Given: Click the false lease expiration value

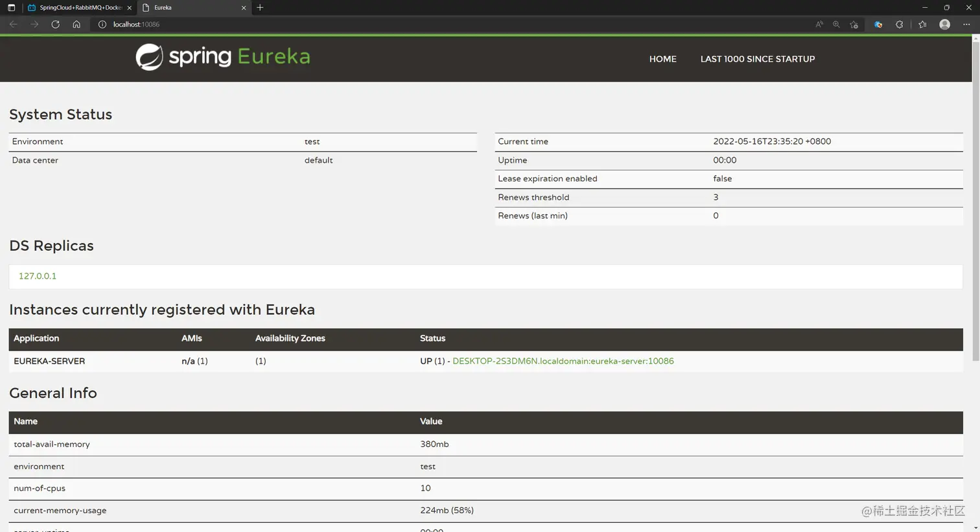Looking at the screenshot, I should pyautogui.click(x=723, y=179).
